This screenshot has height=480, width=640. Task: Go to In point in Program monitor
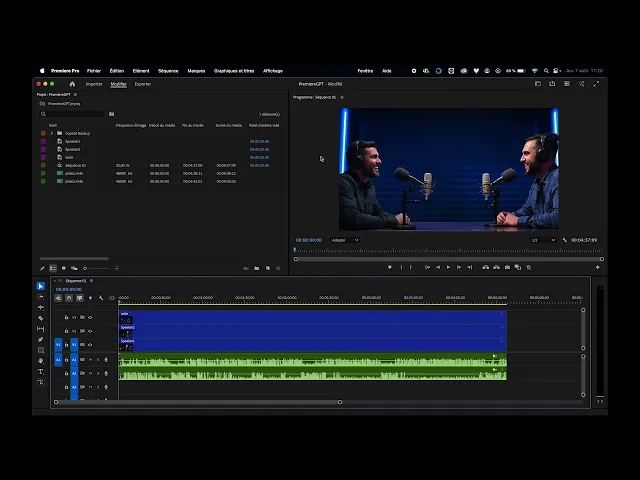pyautogui.click(x=427, y=267)
